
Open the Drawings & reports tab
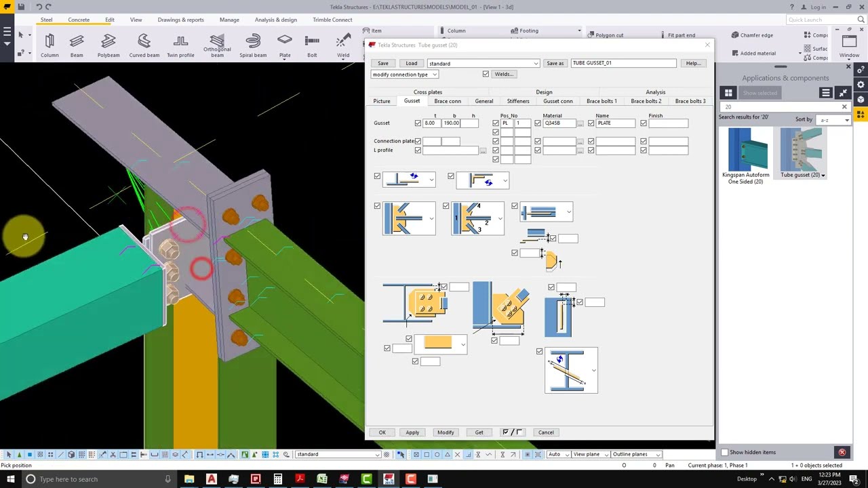[180, 20]
